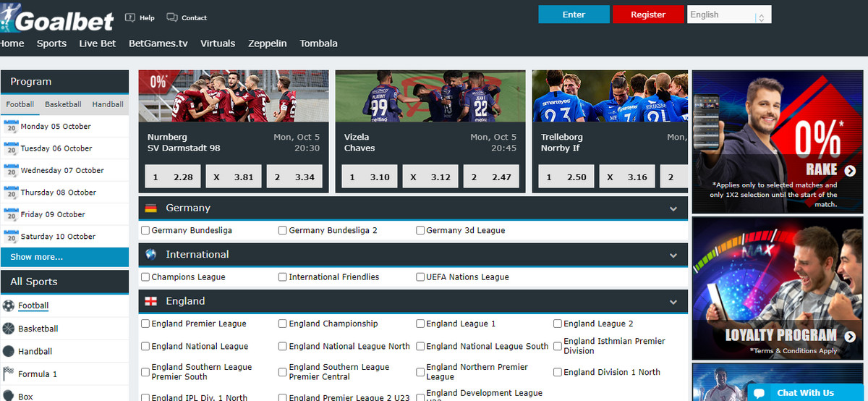The height and width of the screenshot is (401, 868).
Task: Click the Formula 1 checkered flag icon
Action: [9, 373]
